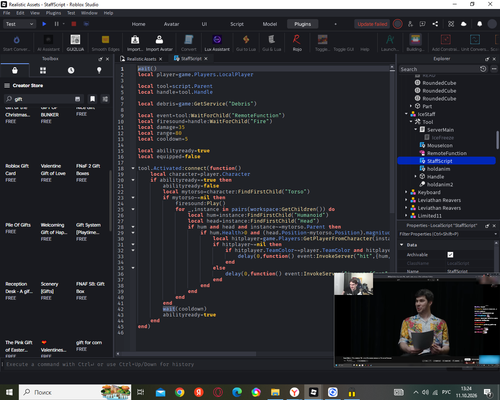
Task: Click the Explorer options menu icon
Action: [494, 69]
